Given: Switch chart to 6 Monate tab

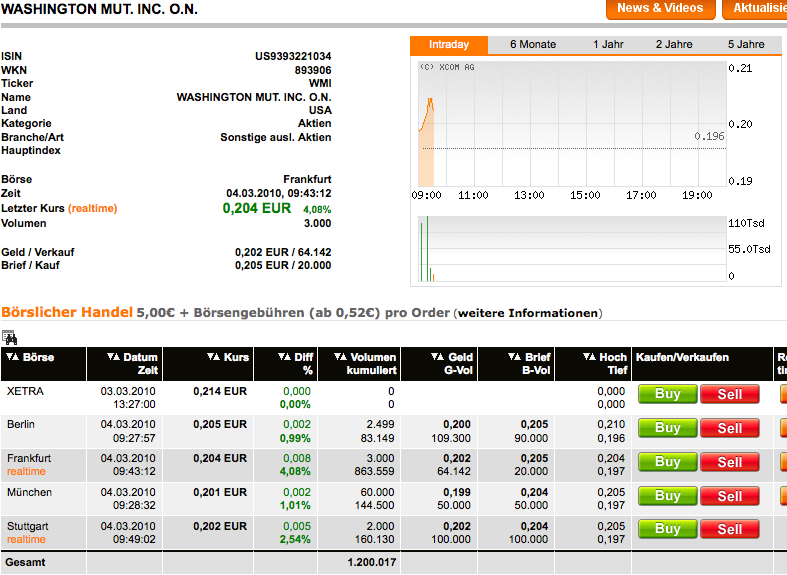Looking at the screenshot, I should (533, 45).
